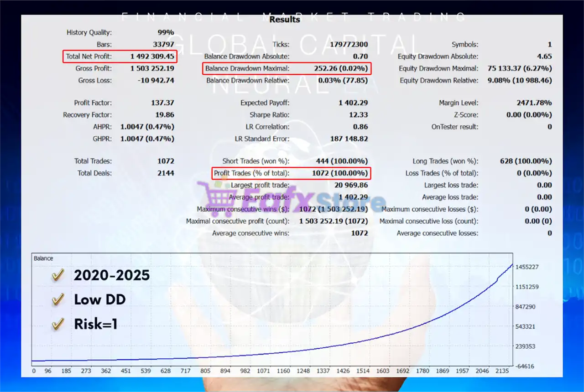Select the Balance chart label
584x392 pixels.
coord(43,258)
